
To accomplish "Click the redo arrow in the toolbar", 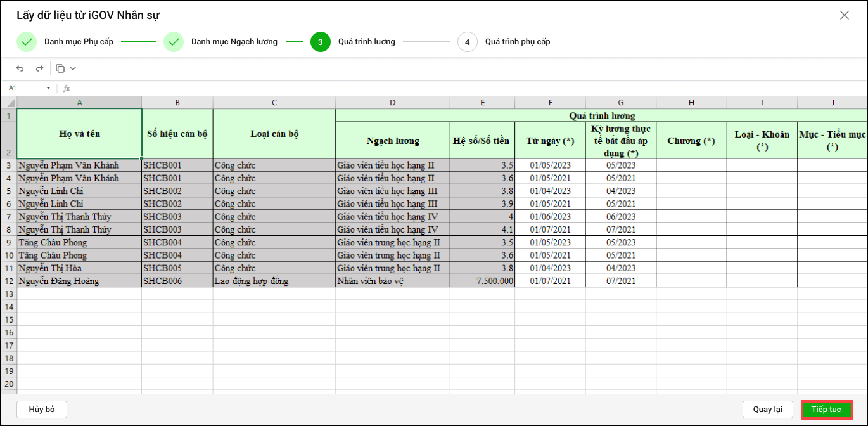I will [39, 68].
